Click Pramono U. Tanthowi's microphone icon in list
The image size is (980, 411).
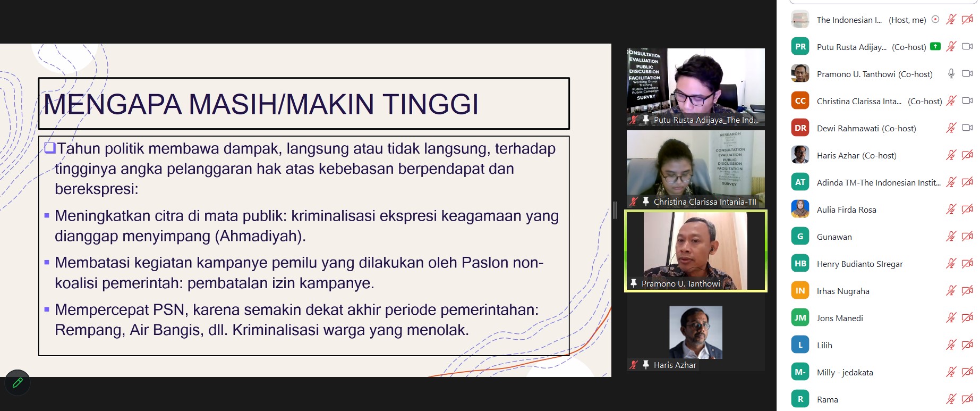(x=951, y=73)
